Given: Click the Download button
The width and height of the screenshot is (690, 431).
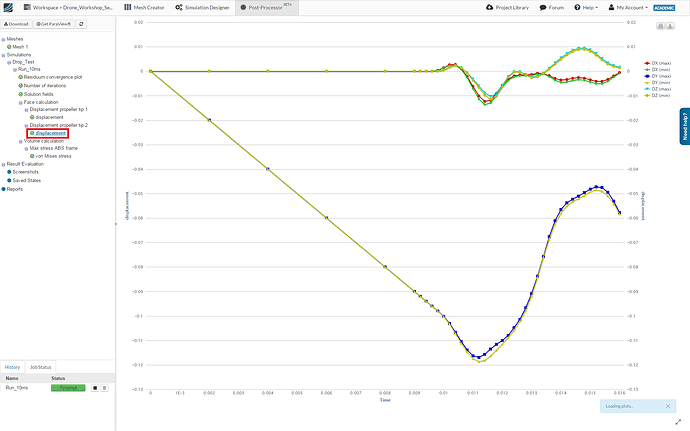Looking at the screenshot, I should coord(16,24).
